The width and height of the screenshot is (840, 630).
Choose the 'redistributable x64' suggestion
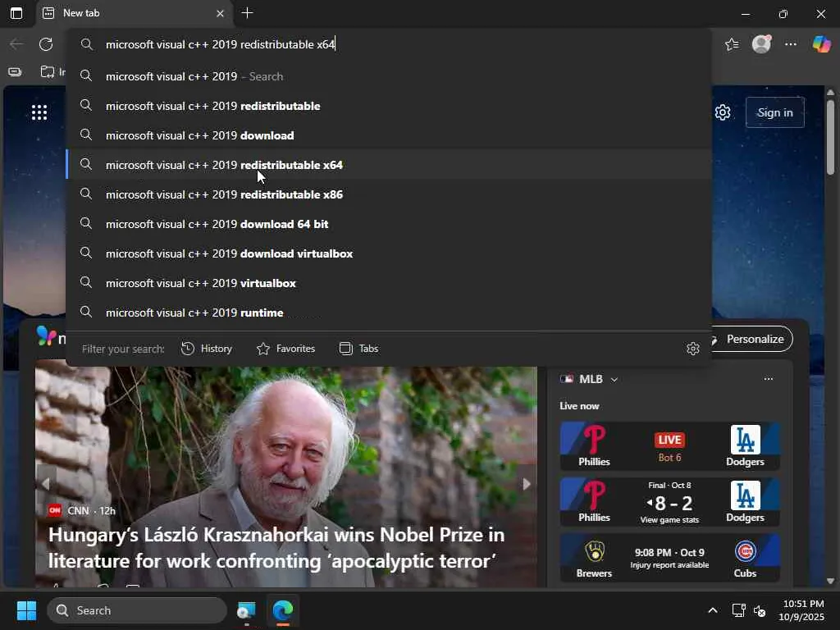pyautogui.click(x=388, y=164)
